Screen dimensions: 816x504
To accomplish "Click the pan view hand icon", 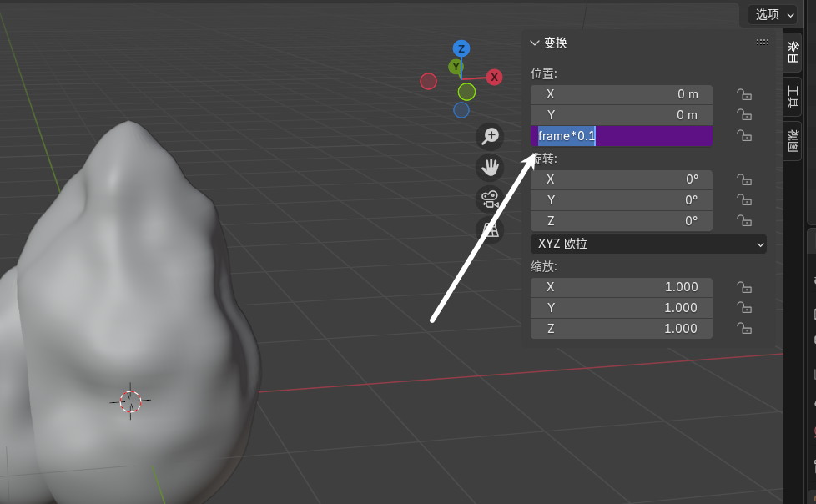I will (490, 167).
